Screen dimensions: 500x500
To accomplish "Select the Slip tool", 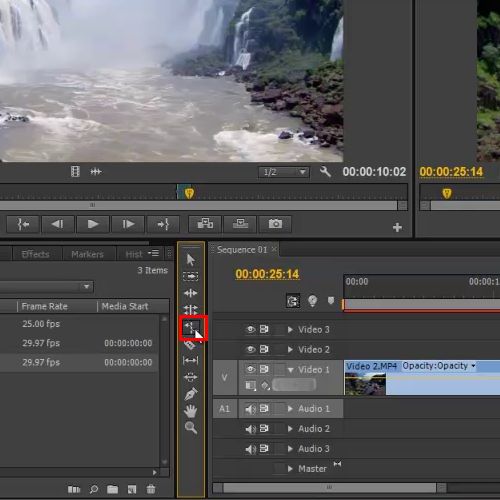I will click(x=190, y=360).
